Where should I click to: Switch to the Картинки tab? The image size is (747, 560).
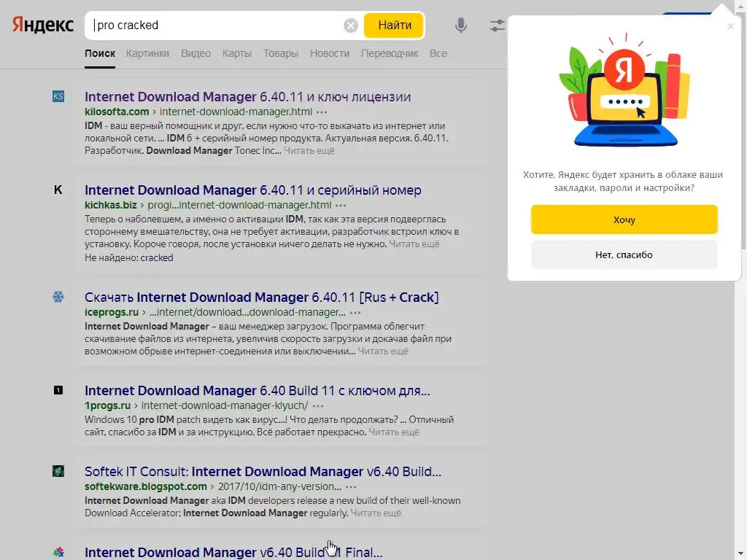click(x=147, y=53)
